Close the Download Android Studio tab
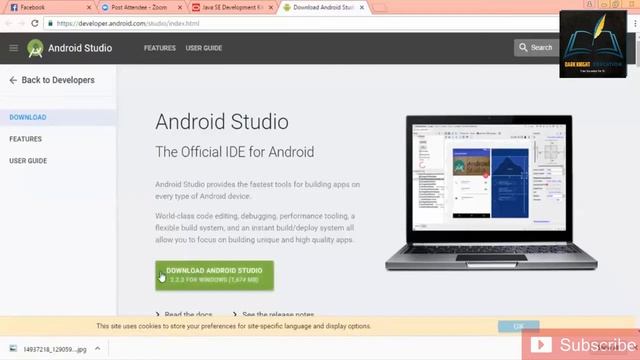The height and width of the screenshot is (360, 640). (x=362, y=7)
